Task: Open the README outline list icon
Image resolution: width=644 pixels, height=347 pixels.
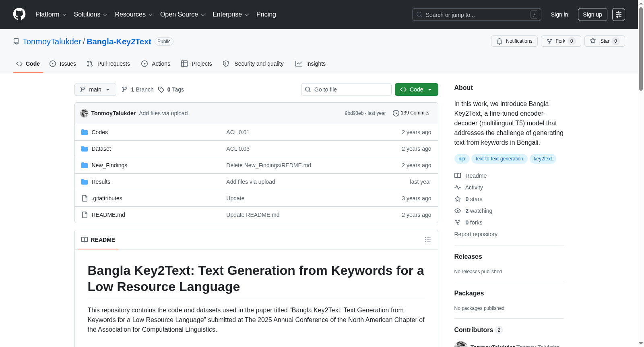Action: click(x=428, y=240)
